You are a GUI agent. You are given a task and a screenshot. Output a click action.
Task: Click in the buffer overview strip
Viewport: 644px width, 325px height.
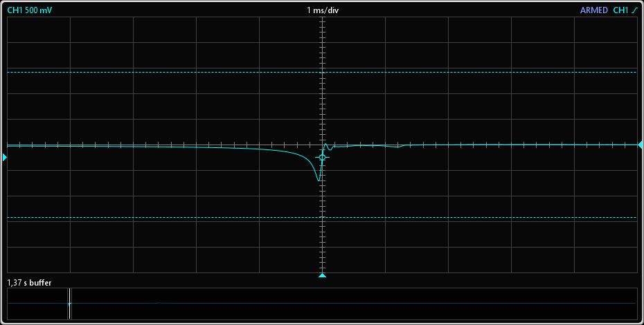[322, 304]
